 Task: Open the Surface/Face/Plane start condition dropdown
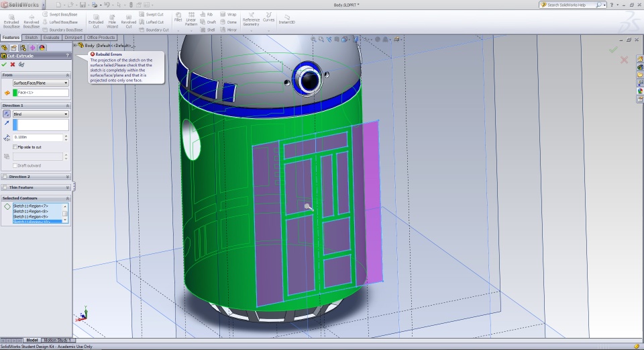pos(40,83)
